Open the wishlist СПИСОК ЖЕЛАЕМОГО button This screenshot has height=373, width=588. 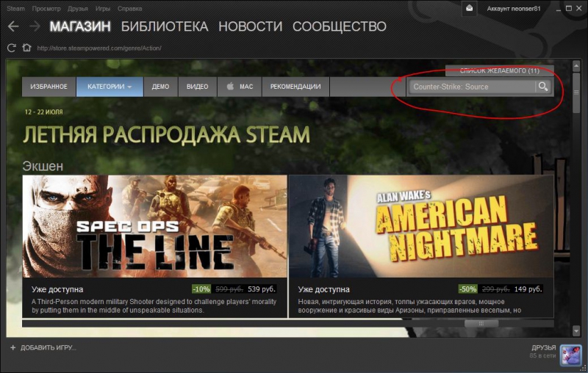pyautogui.click(x=499, y=71)
